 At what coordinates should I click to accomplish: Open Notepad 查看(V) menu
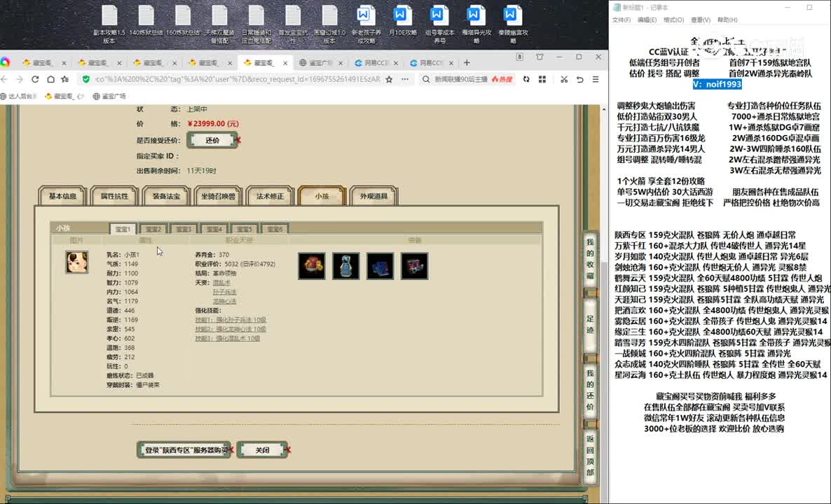pyautogui.click(x=700, y=20)
